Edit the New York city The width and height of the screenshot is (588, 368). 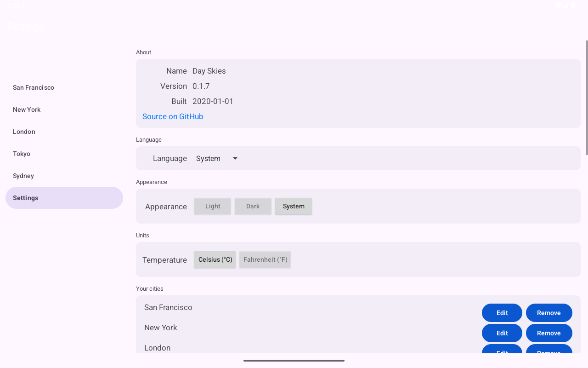coord(502,333)
